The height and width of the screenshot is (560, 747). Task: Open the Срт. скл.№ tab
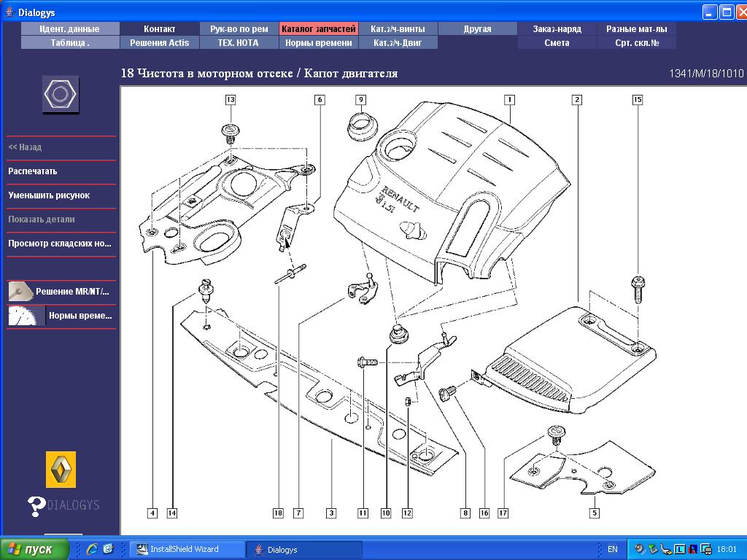tap(636, 42)
